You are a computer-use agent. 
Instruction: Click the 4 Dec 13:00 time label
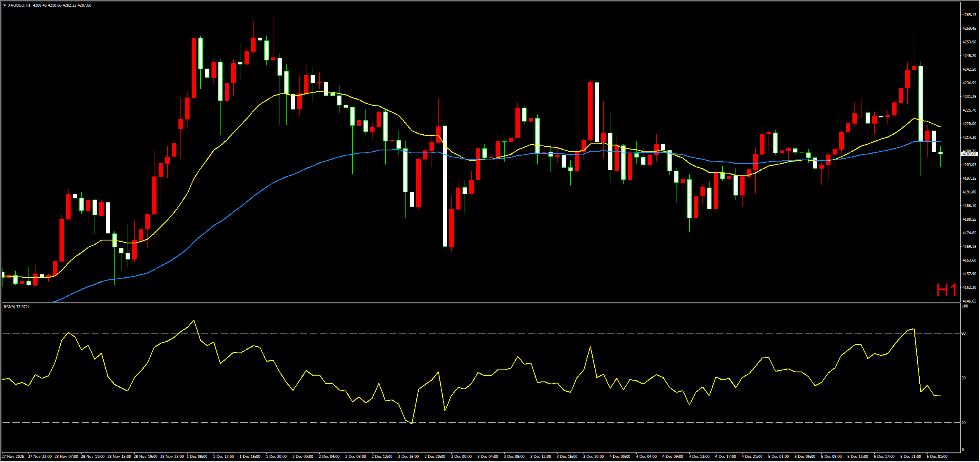[699, 457]
